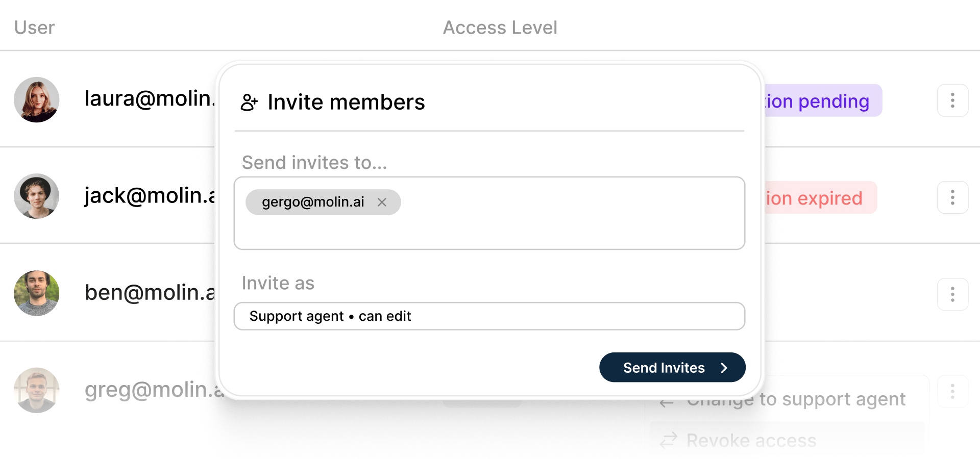The height and width of the screenshot is (459, 980).
Task: Click the invitation pending status badge
Action: (x=823, y=100)
